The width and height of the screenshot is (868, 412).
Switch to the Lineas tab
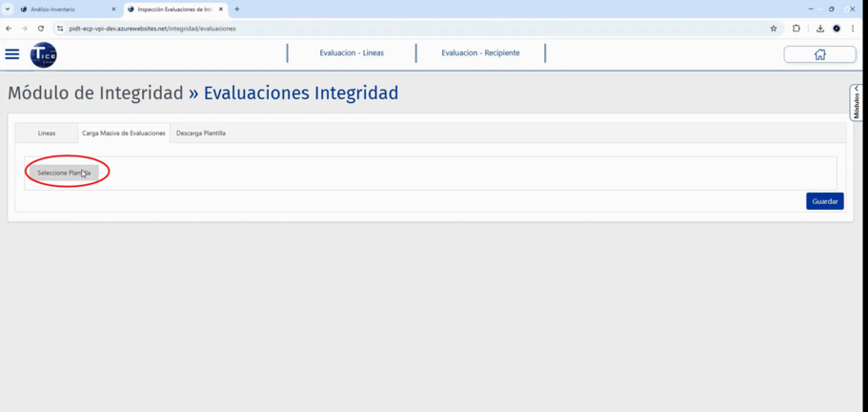(x=47, y=134)
